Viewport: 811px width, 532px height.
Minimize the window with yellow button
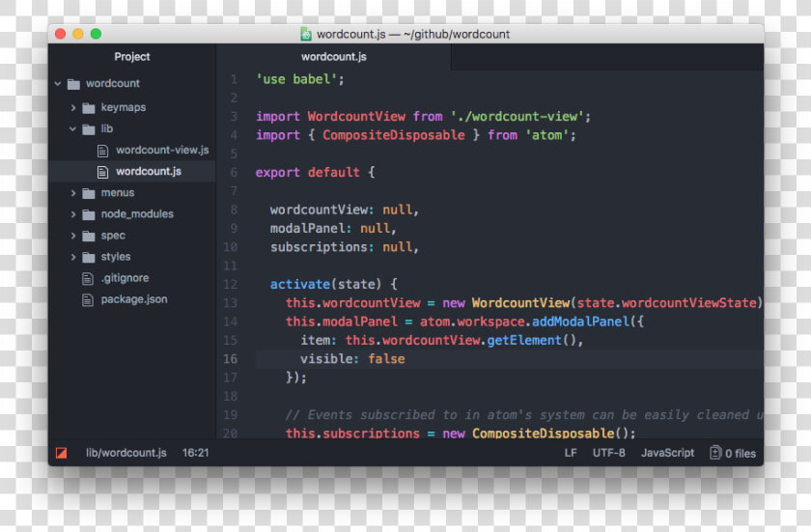point(78,34)
